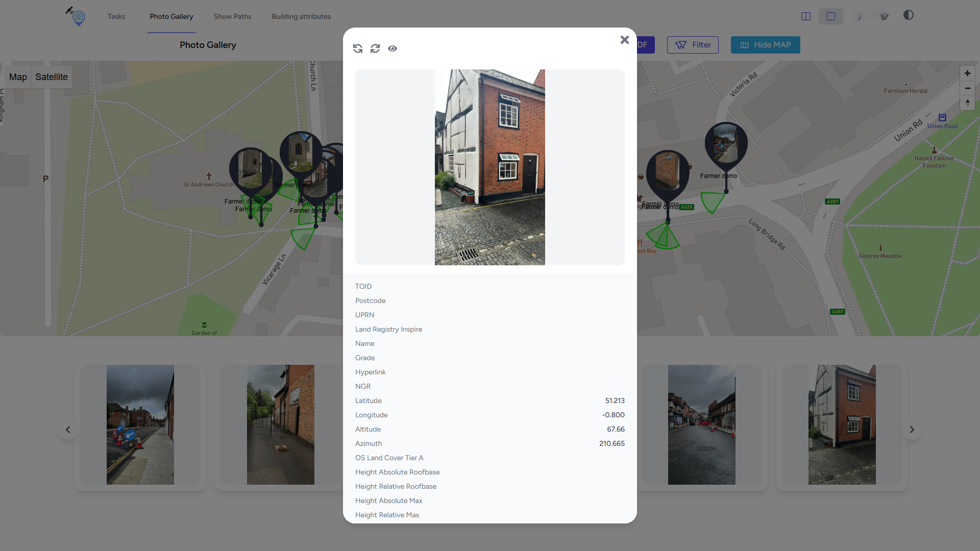This screenshot has height=551, width=980.
Task: Zoom in on the map
Action: click(967, 73)
